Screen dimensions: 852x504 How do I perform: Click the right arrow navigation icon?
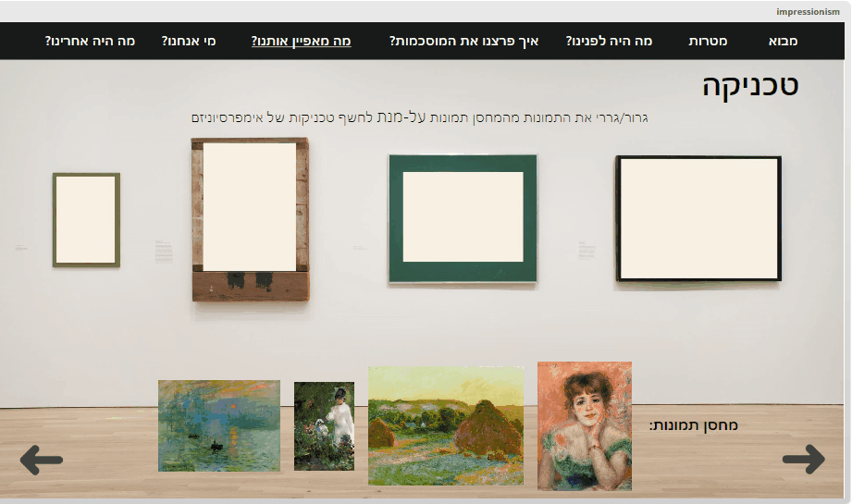click(804, 459)
